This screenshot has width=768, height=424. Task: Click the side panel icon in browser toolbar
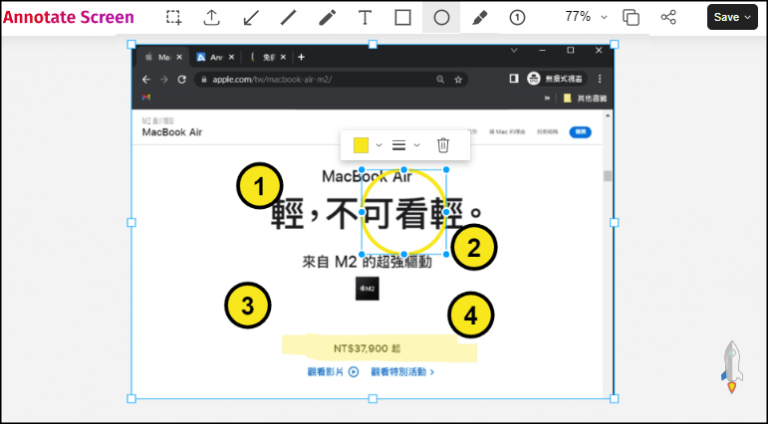[514, 78]
